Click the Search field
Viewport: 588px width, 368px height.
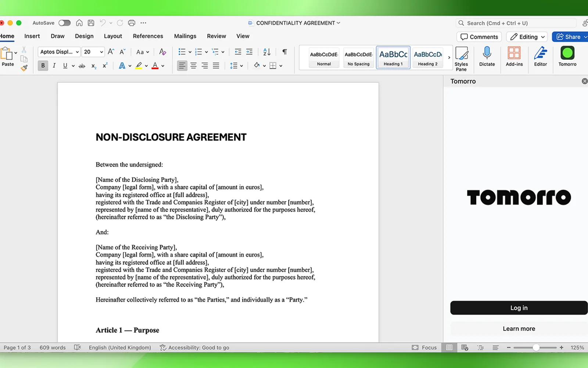516,23
